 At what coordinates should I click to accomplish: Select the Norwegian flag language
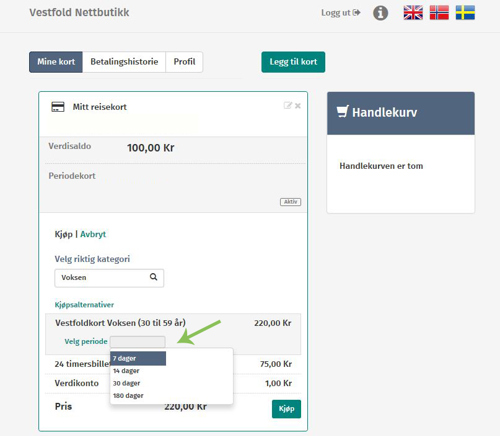(x=439, y=13)
